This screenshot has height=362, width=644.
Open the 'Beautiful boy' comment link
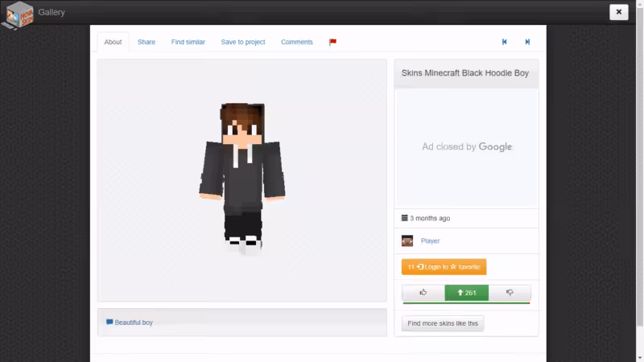[134, 323]
